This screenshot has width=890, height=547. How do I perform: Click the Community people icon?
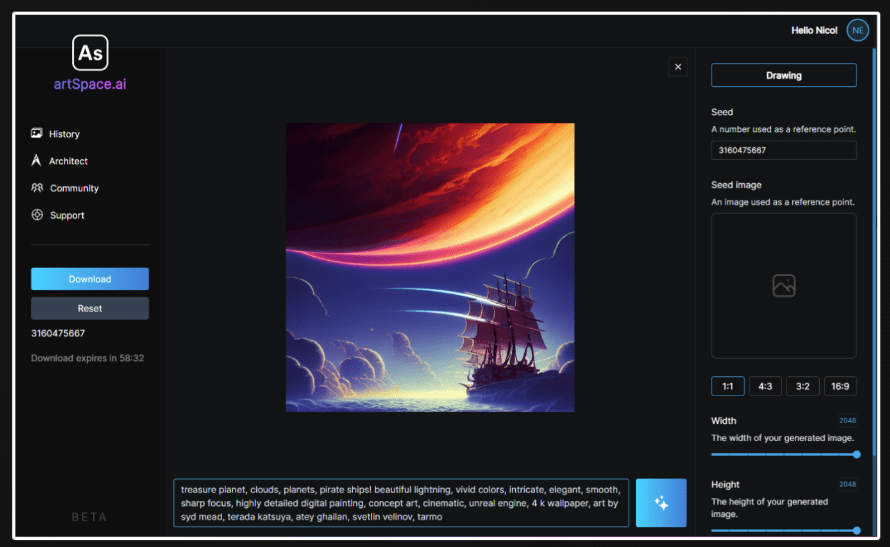click(x=37, y=188)
